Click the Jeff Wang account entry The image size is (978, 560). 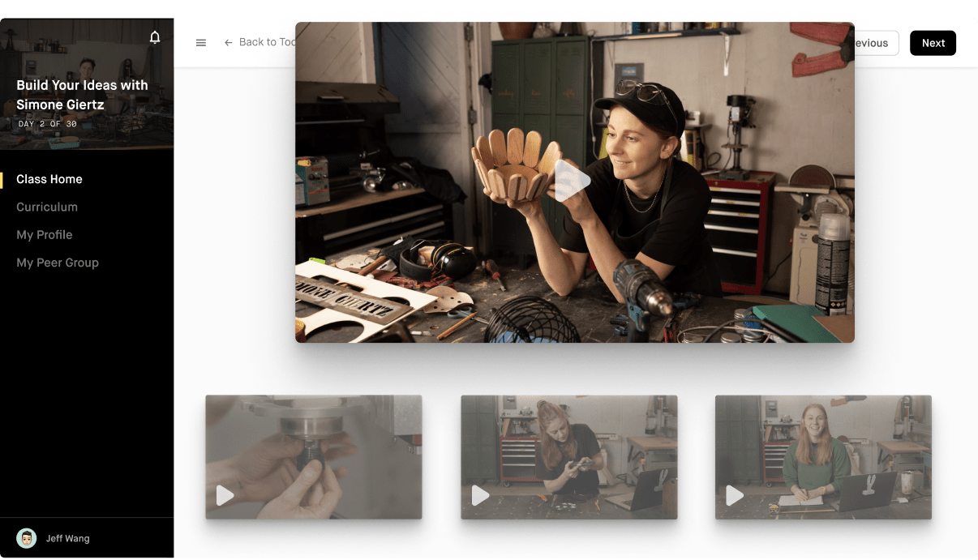[x=69, y=537]
